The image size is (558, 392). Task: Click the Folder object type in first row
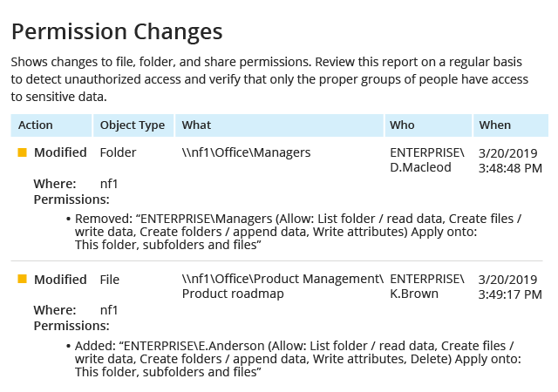pos(119,152)
